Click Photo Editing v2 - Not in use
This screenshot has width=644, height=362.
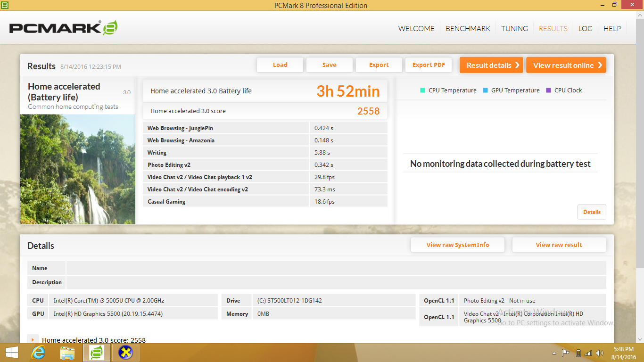coord(500,300)
